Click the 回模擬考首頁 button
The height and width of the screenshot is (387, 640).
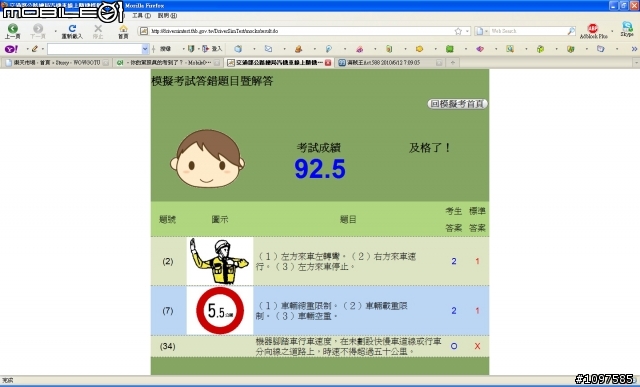tap(458, 104)
